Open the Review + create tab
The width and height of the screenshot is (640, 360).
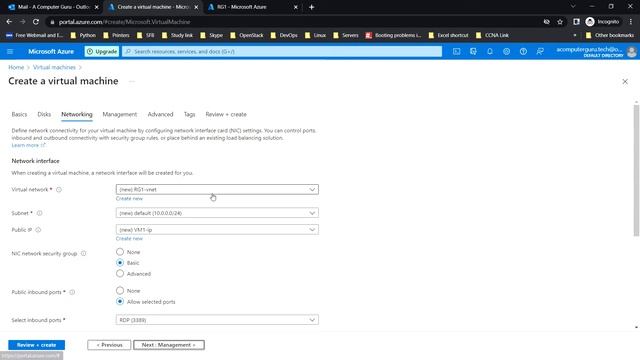pos(226,114)
